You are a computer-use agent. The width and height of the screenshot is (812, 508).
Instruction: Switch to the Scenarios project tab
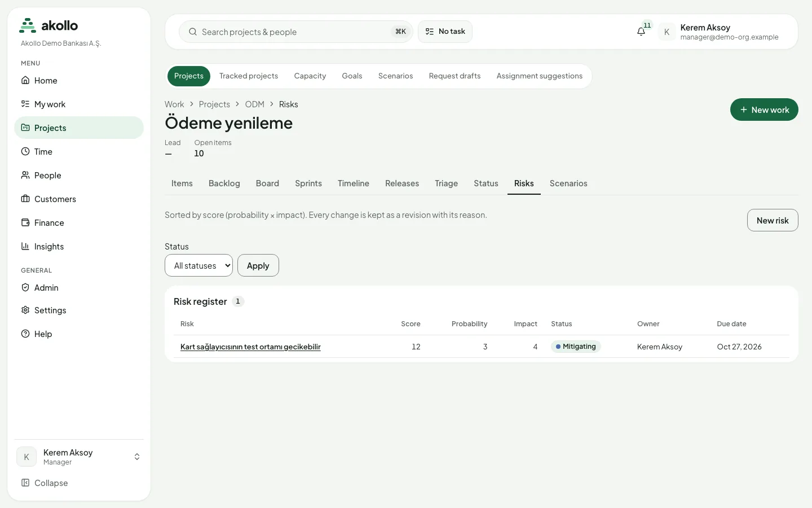tap(568, 183)
